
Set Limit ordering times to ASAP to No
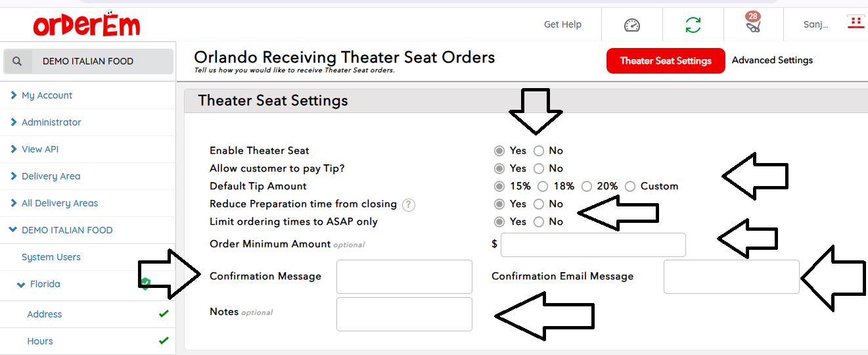tap(539, 222)
